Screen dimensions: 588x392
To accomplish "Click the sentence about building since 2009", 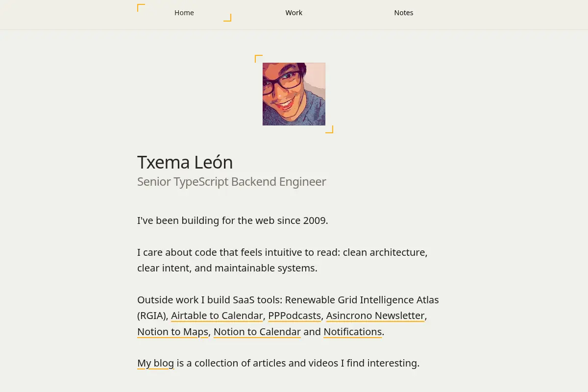I will pos(233,220).
